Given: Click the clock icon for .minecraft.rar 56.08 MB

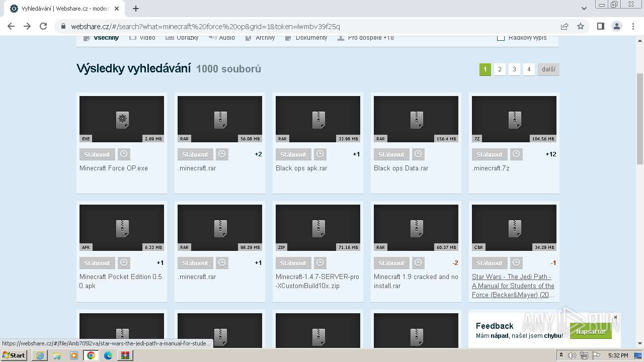Looking at the screenshot, I should coord(222,154).
